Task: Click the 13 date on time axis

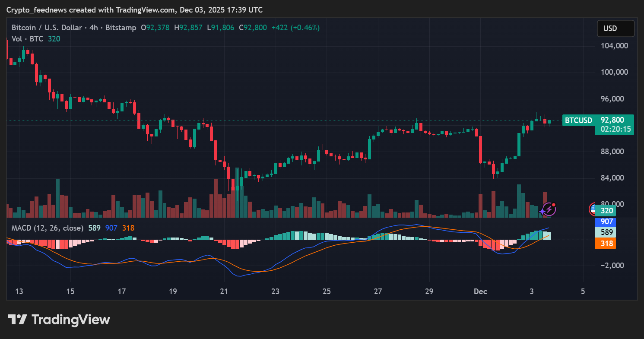Action: point(19,291)
